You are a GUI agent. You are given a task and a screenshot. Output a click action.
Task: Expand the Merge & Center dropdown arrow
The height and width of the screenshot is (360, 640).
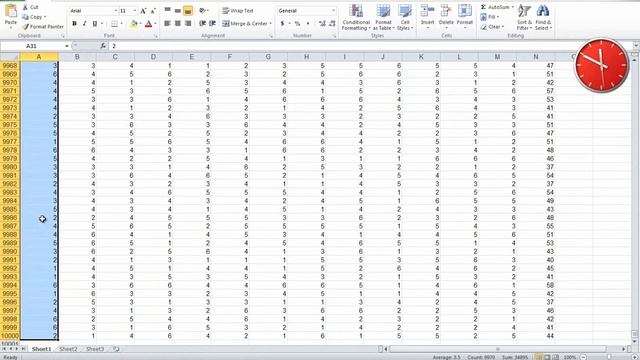270,24
